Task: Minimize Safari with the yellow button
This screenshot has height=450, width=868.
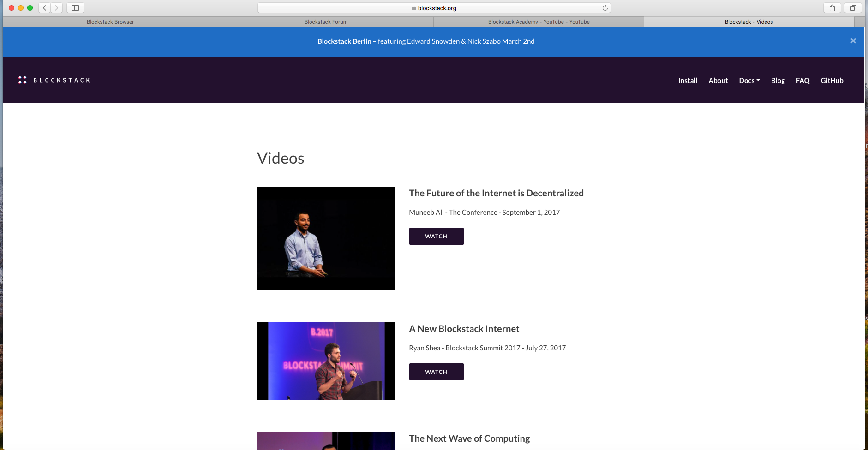Action: 21,8
